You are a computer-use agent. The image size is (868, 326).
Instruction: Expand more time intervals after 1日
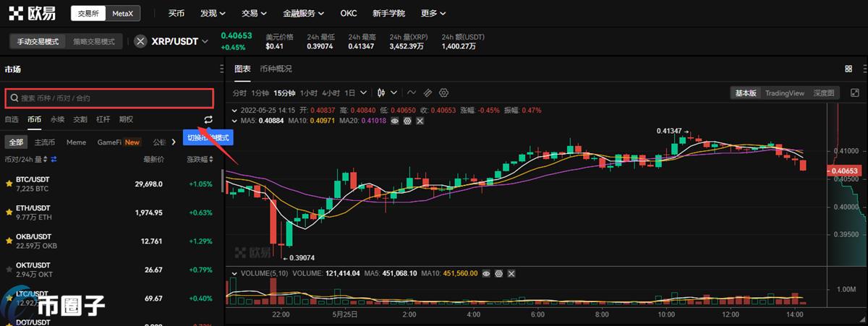point(362,93)
